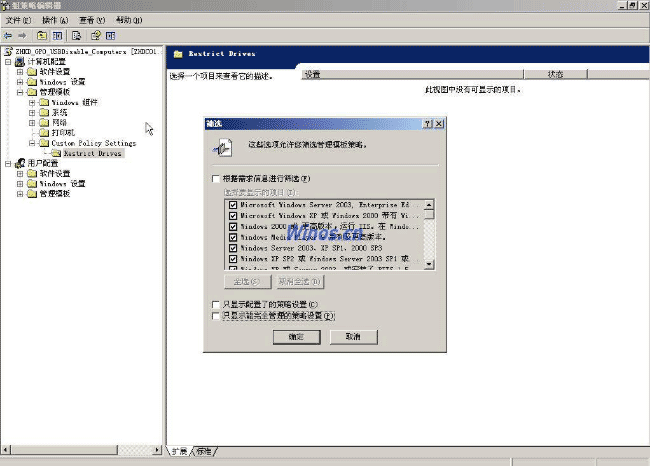Image resolution: width=650 pixels, height=467 pixels.
Task: Click the list scrollbar up arrow
Action: [429, 205]
